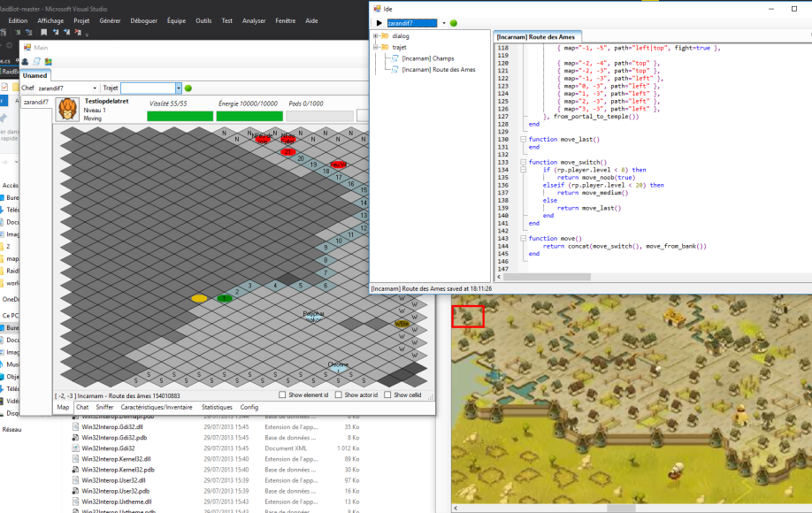Viewport: 812px width, 513px height.
Task: Click the Win32Interop.Kernel32.dll file name
Action: pyautogui.click(x=116, y=459)
